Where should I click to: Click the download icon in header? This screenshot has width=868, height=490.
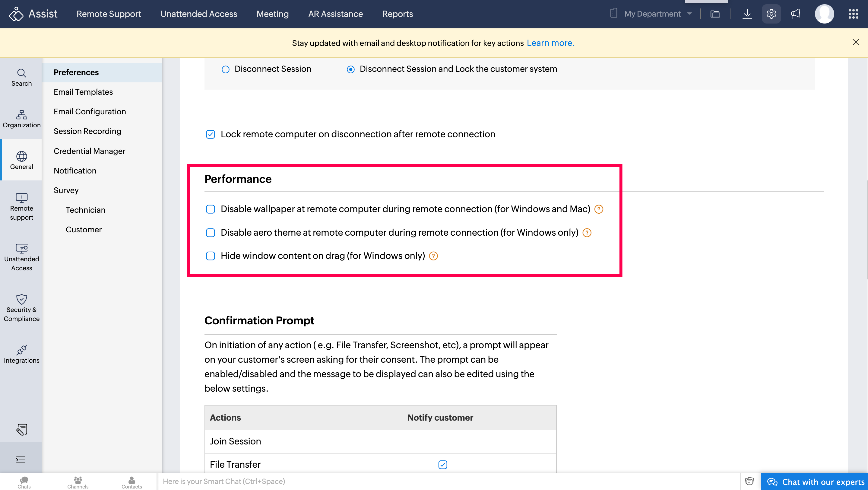pyautogui.click(x=747, y=14)
